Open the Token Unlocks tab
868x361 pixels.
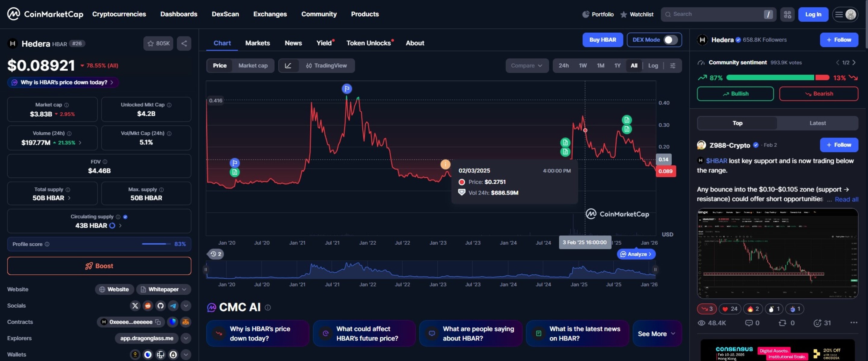point(368,43)
